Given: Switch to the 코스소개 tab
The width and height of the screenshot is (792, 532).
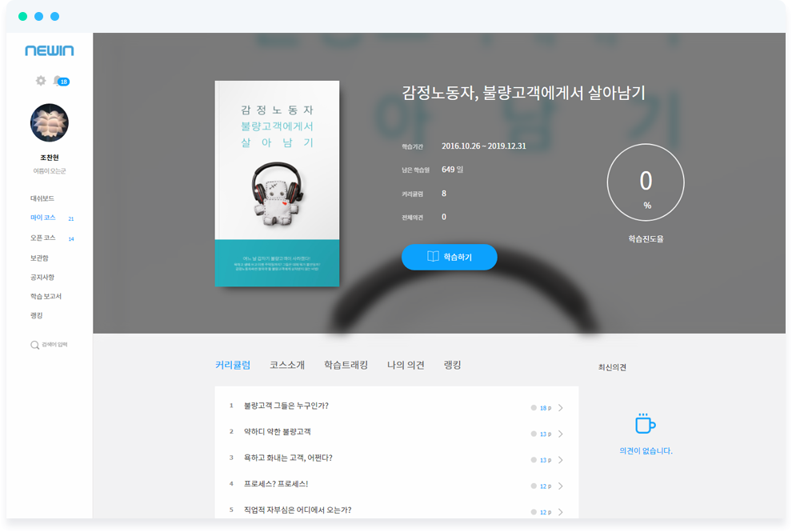Looking at the screenshot, I should pyautogui.click(x=287, y=365).
